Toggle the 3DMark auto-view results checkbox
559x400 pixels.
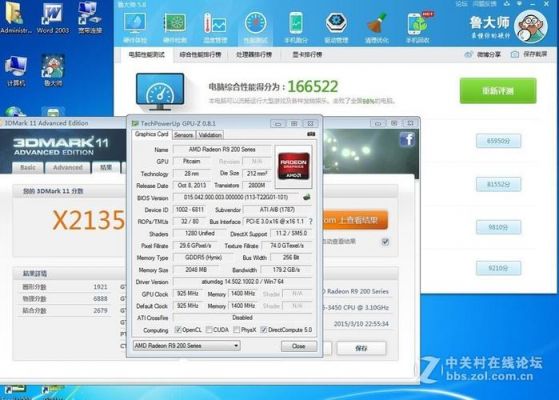click(385, 242)
